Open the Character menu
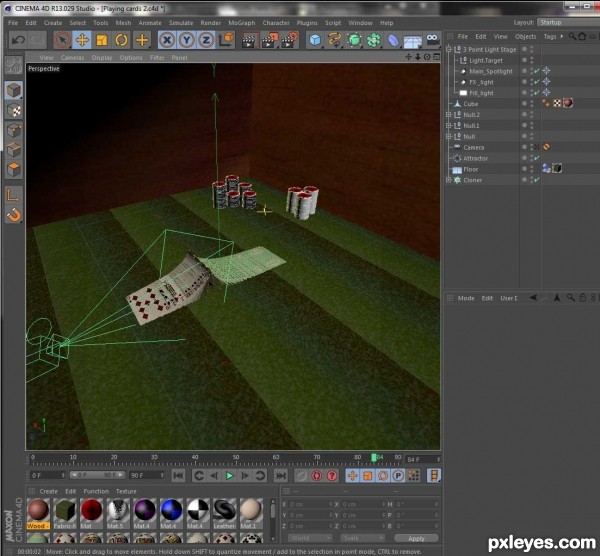The width and height of the screenshot is (600, 556). (276, 23)
